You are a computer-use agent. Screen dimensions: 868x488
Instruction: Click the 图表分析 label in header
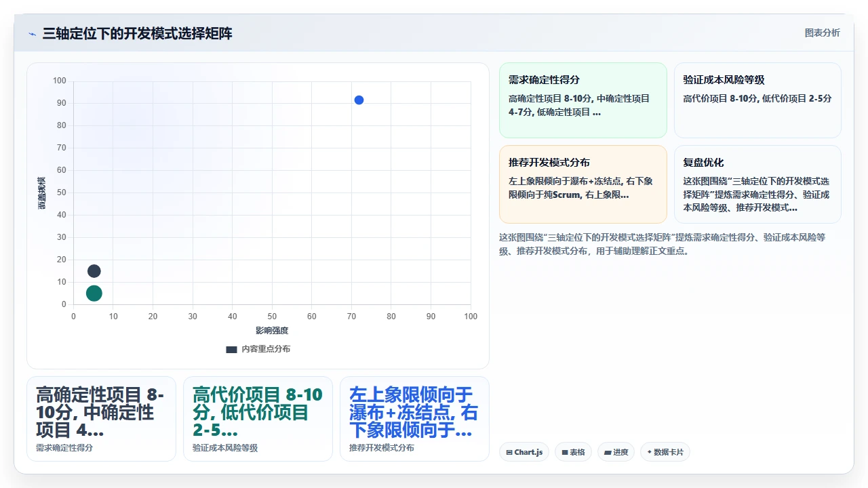coord(822,33)
